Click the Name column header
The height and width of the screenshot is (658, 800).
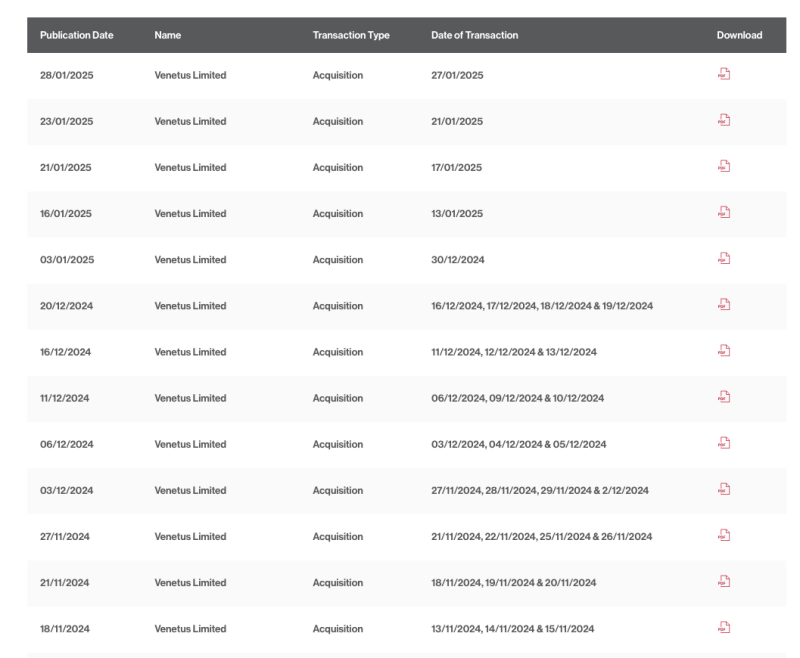tap(168, 35)
